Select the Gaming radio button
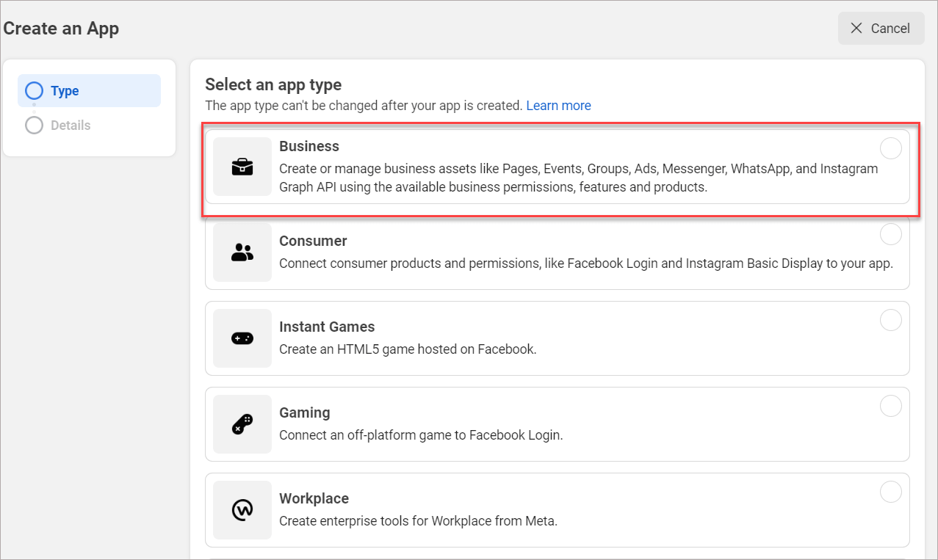 tap(891, 406)
